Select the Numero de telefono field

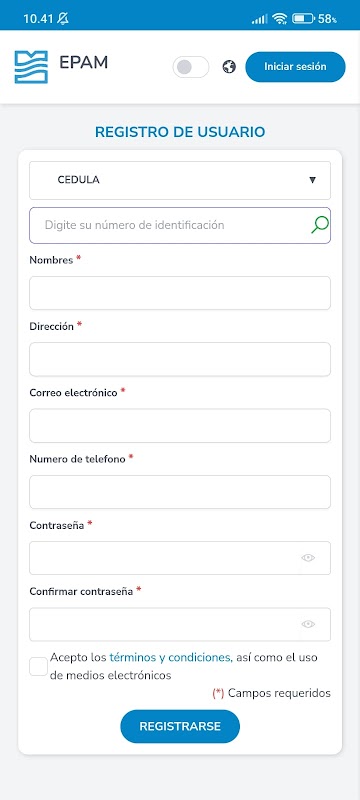pos(180,492)
